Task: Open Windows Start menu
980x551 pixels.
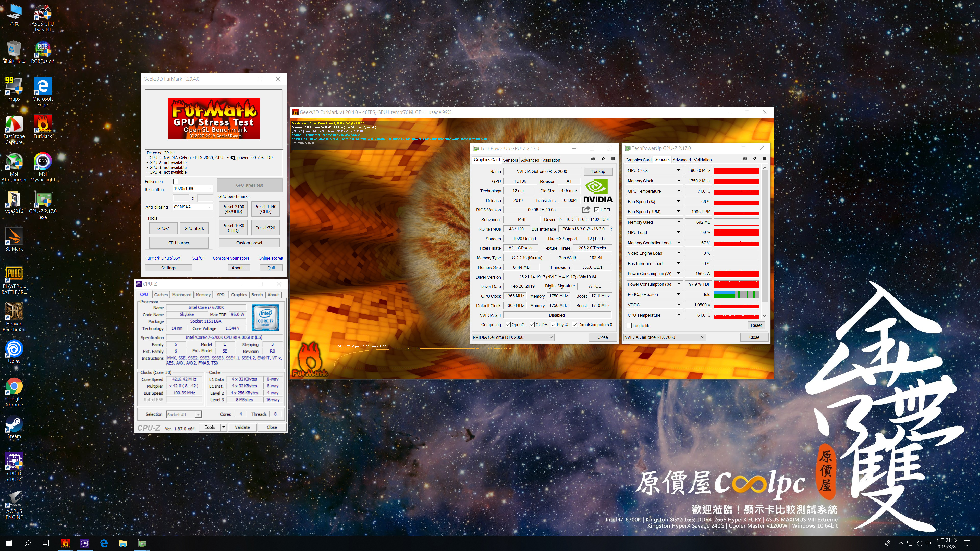Action: [x=9, y=543]
